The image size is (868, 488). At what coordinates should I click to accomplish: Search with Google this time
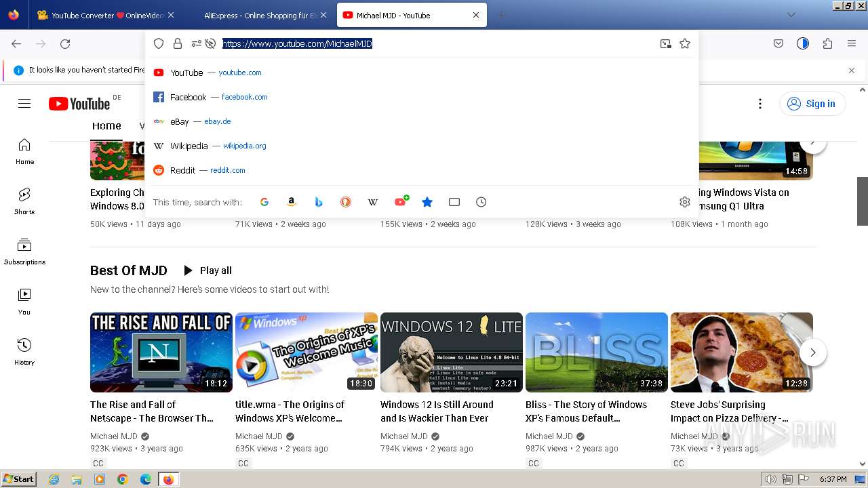pos(264,202)
